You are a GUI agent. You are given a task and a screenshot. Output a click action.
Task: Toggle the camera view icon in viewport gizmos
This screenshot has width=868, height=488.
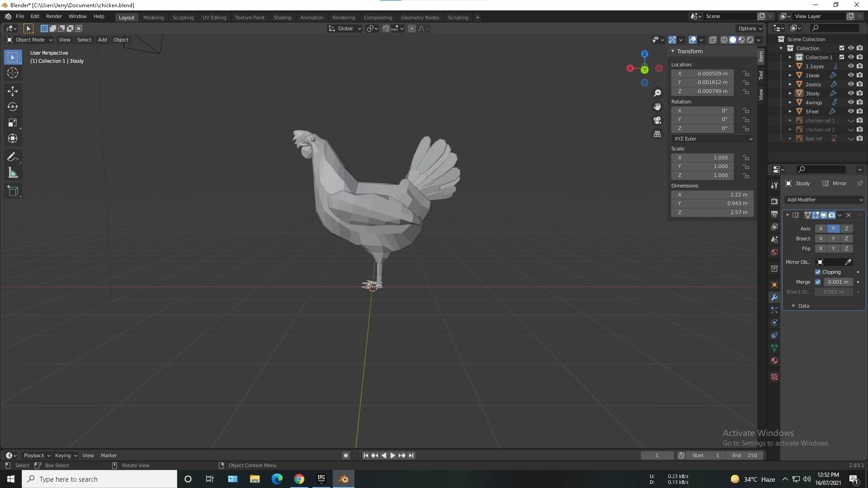[657, 120]
